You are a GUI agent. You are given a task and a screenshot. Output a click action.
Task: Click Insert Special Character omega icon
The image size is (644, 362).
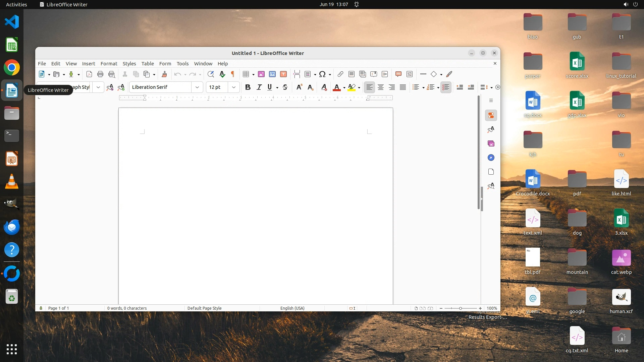(322, 74)
